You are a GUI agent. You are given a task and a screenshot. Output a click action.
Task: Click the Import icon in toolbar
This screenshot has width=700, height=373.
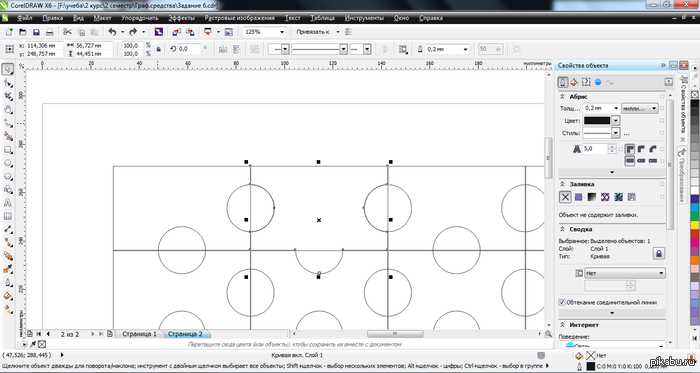click(177, 32)
